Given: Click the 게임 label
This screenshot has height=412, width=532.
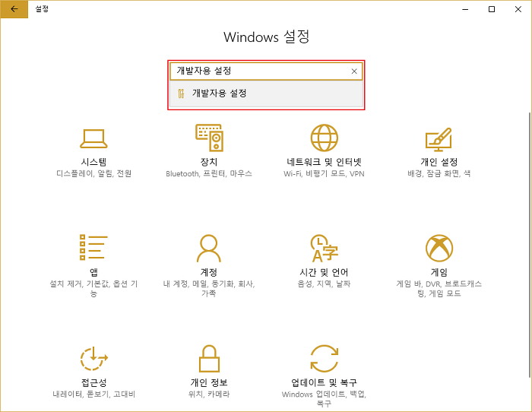Looking at the screenshot, I should 439,272.
